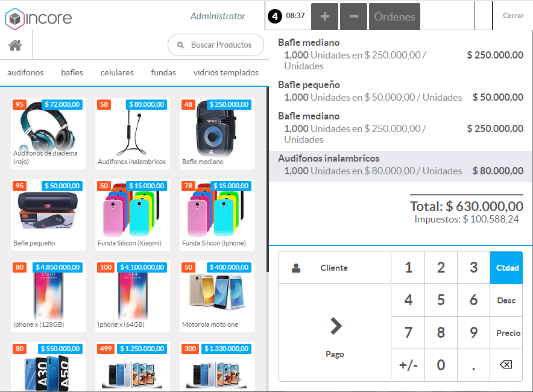Select the Cliente customer button
Screen dimensions: 533x392
335,268
